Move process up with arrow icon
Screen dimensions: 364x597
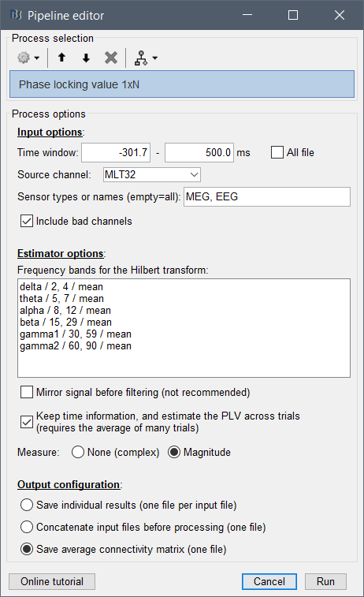(61, 58)
